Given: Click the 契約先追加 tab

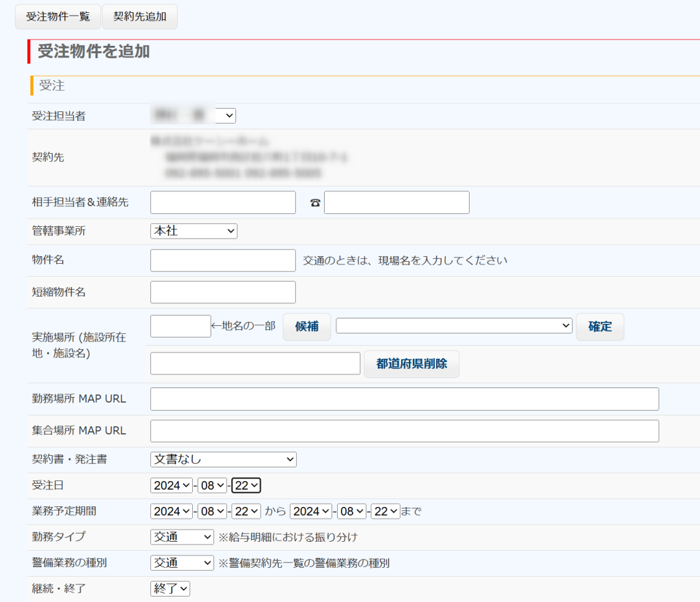Looking at the screenshot, I should (139, 16).
